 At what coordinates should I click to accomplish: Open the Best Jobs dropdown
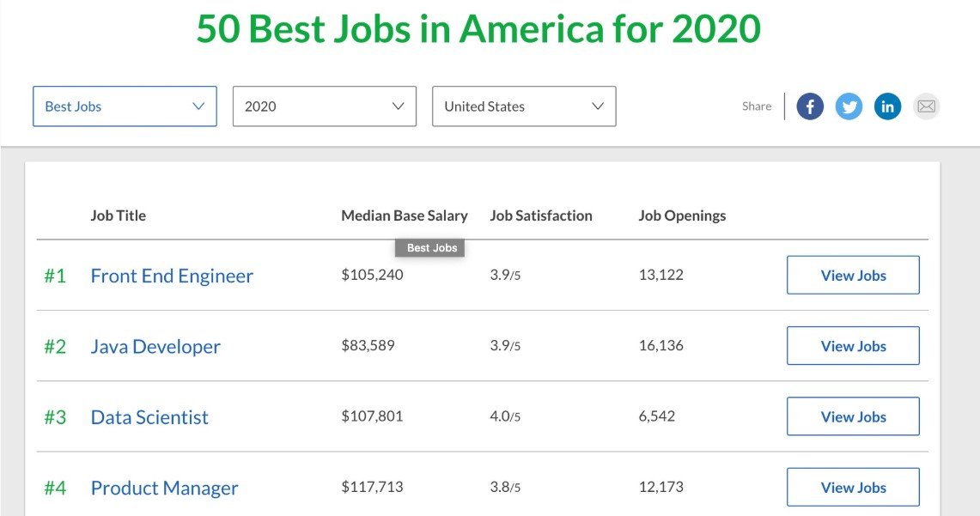click(125, 106)
